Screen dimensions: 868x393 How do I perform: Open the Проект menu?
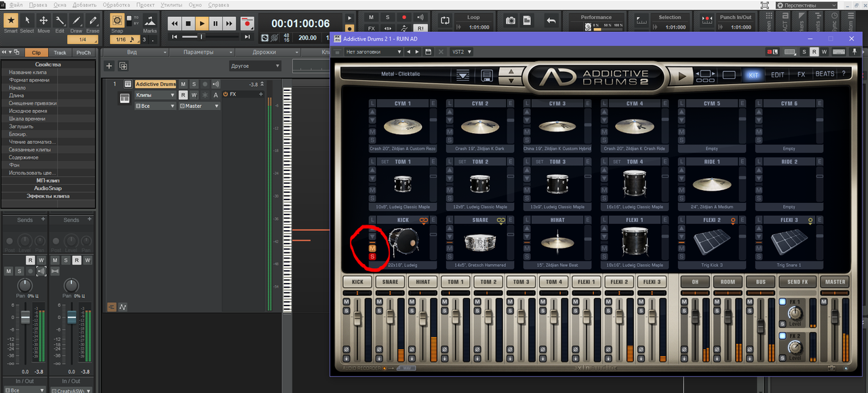tap(146, 5)
